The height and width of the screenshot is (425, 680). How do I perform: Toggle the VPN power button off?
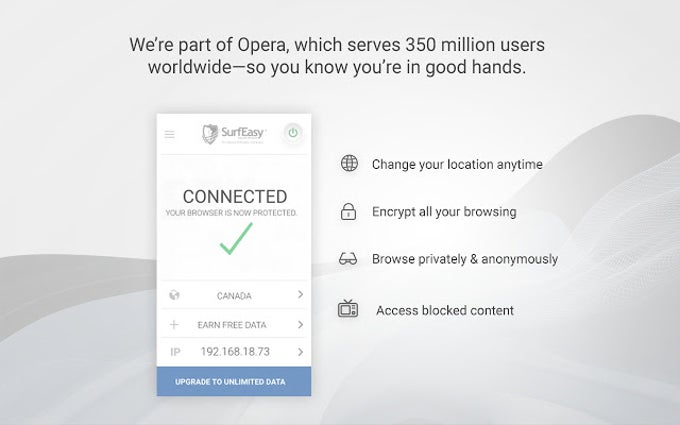coord(293,132)
